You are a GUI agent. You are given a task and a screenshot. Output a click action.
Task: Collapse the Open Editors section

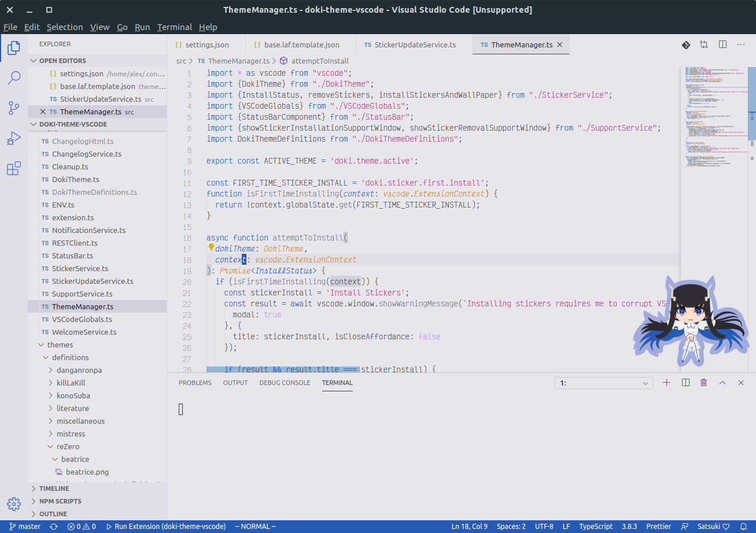click(x=97, y=61)
